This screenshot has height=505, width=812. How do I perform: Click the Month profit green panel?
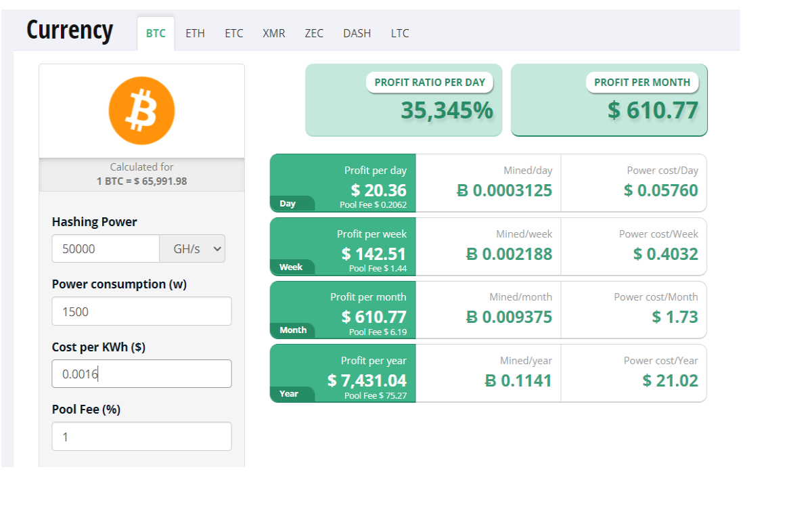pyautogui.click(x=343, y=310)
